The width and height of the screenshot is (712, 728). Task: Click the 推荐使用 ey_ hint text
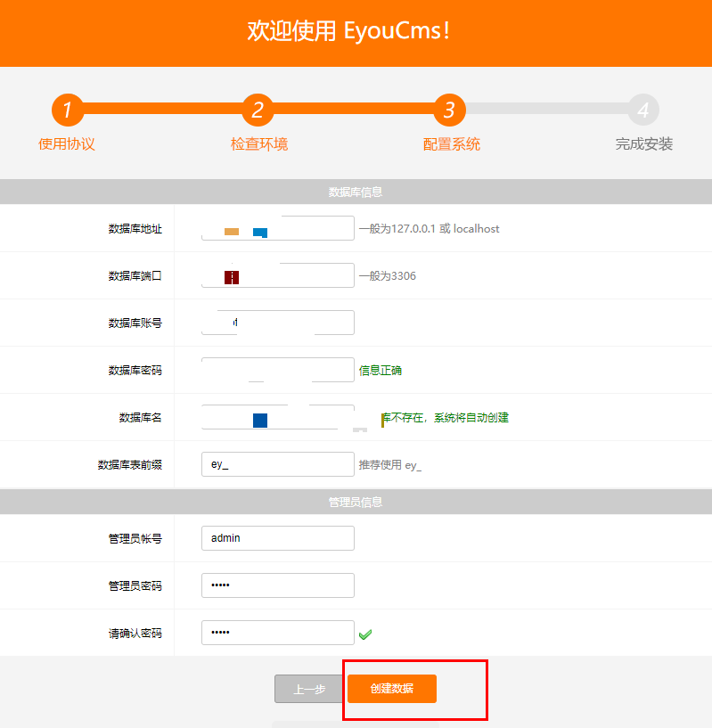[x=390, y=465]
